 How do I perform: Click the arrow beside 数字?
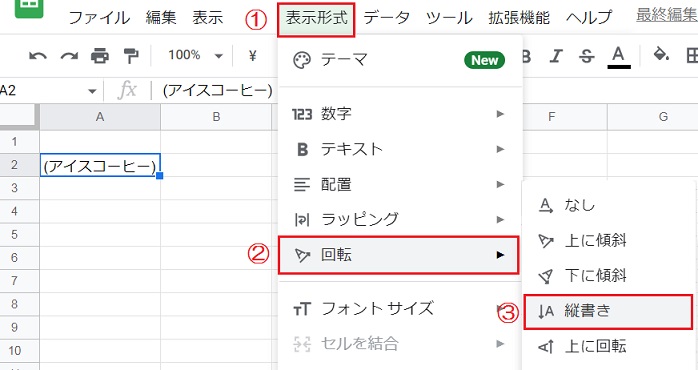[500, 114]
